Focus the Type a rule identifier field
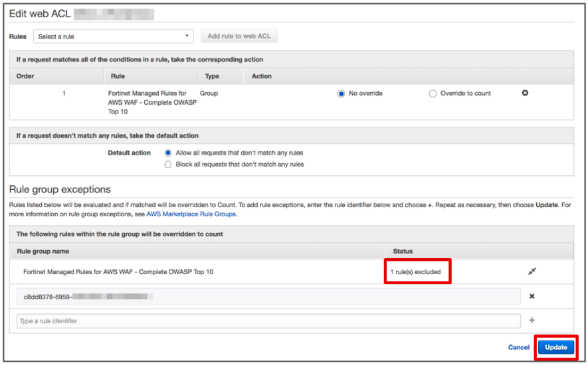 (268, 321)
